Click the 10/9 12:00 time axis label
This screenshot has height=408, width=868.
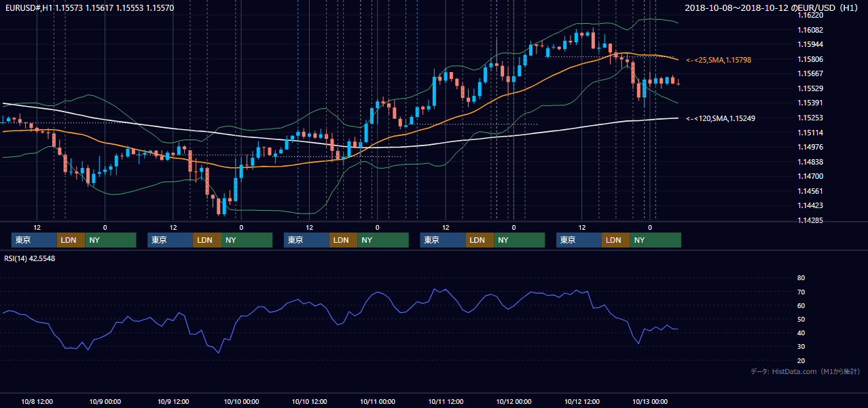pyautogui.click(x=173, y=401)
